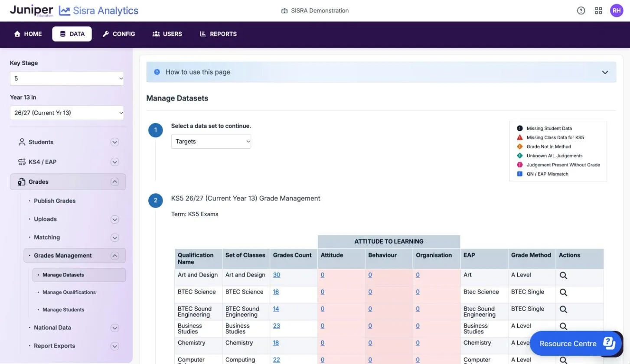Open BTEC Sound Engineering grades count 14

click(276, 309)
